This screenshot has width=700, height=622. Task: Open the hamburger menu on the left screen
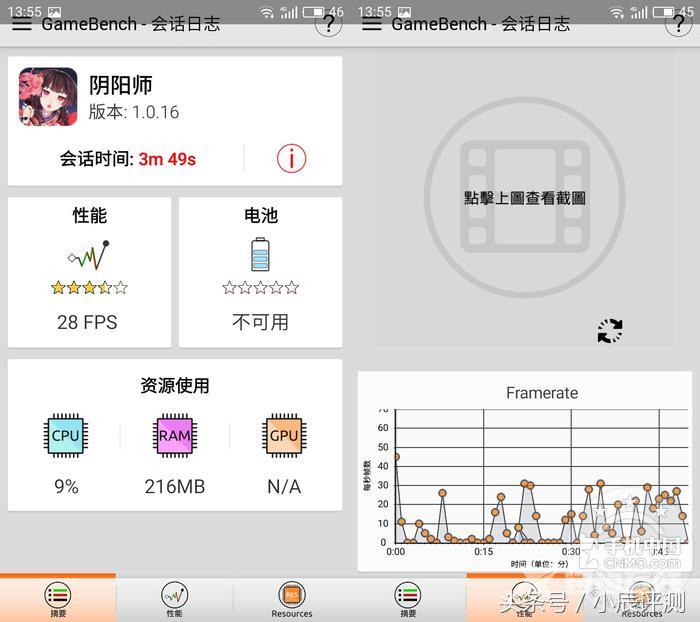pos(22,24)
